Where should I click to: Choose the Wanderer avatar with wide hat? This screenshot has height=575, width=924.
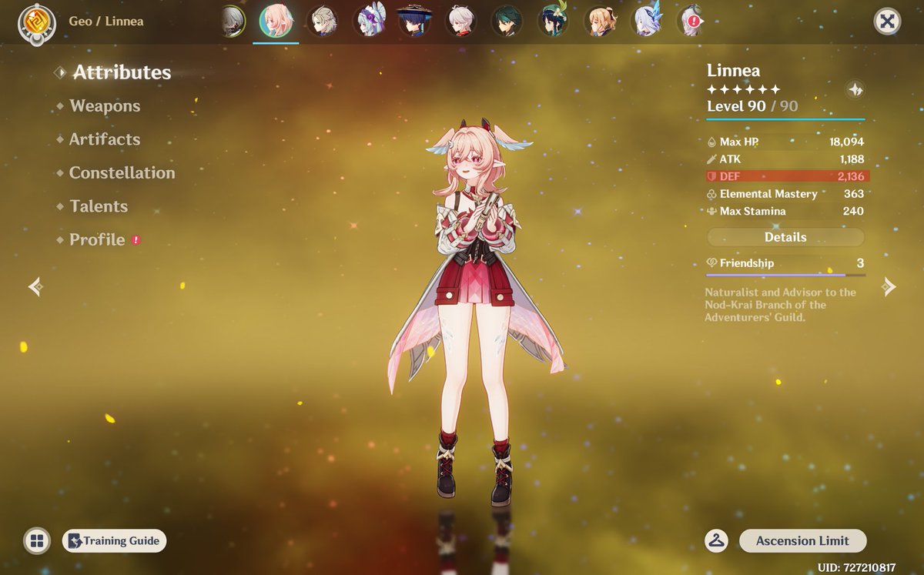pos(415,21)
